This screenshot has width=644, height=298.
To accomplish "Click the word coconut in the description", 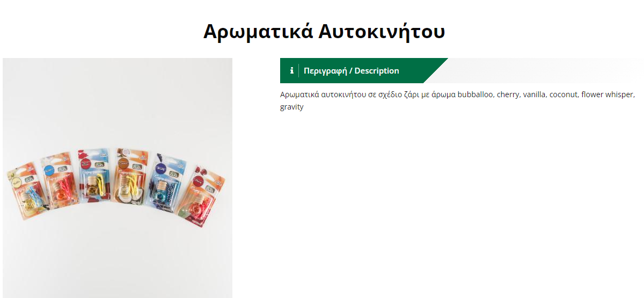I will [563, 95].
